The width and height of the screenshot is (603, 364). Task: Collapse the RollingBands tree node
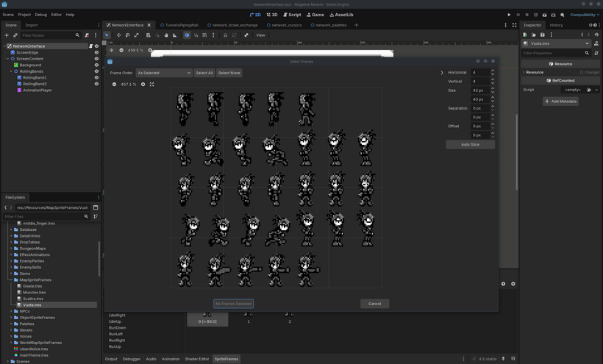[11, 71]
